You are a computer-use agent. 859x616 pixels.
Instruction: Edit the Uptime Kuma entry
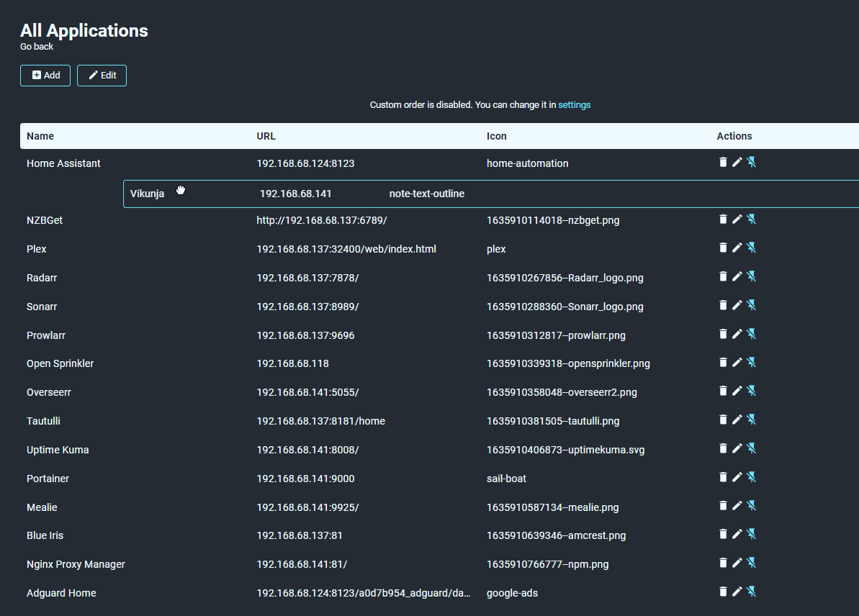[x=737, y=448]
